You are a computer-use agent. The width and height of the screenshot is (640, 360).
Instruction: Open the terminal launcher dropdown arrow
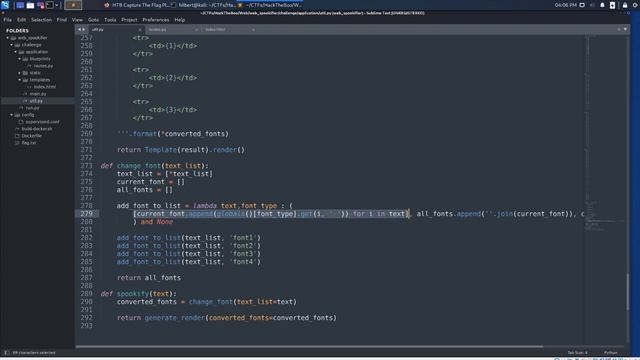(x=57, y=5)
